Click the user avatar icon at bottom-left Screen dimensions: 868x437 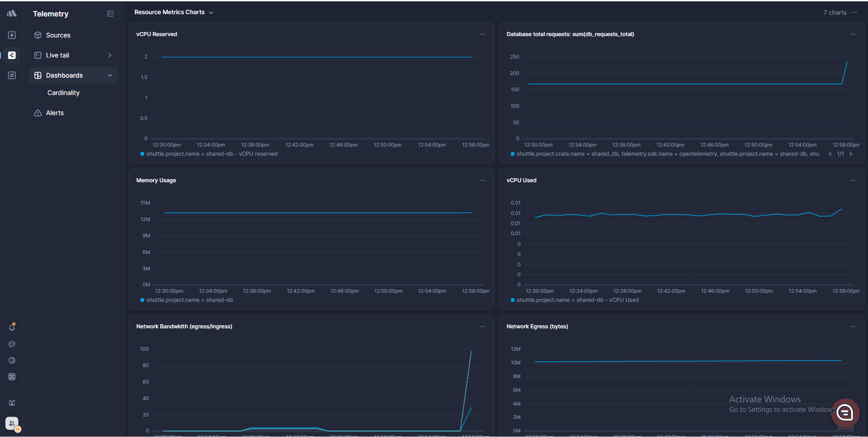tap(12, 423)
